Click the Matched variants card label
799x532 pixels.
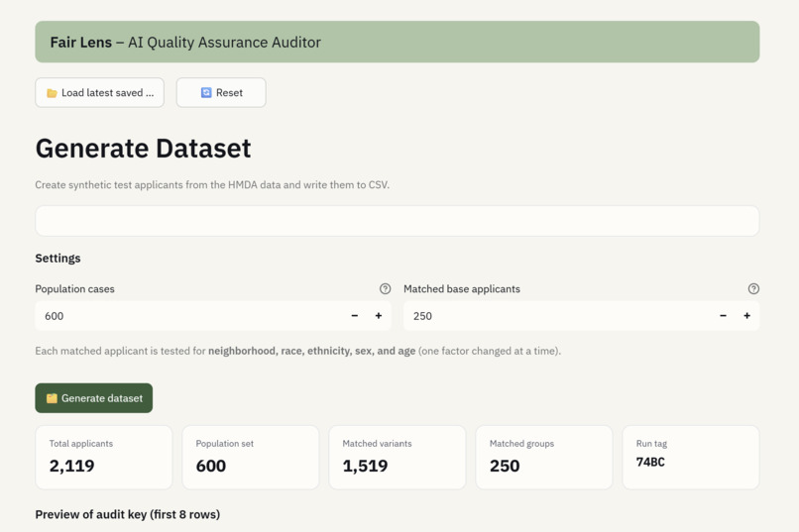point(377,444)
